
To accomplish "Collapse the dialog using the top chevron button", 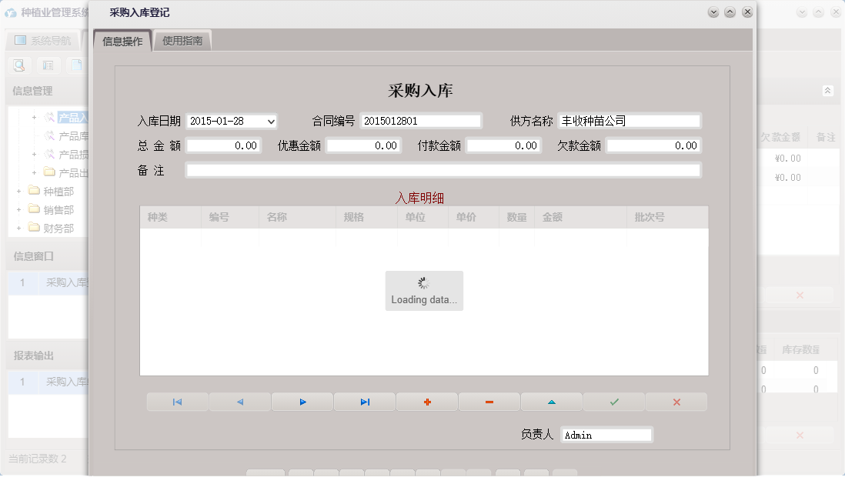I will (x=728, y=12).
